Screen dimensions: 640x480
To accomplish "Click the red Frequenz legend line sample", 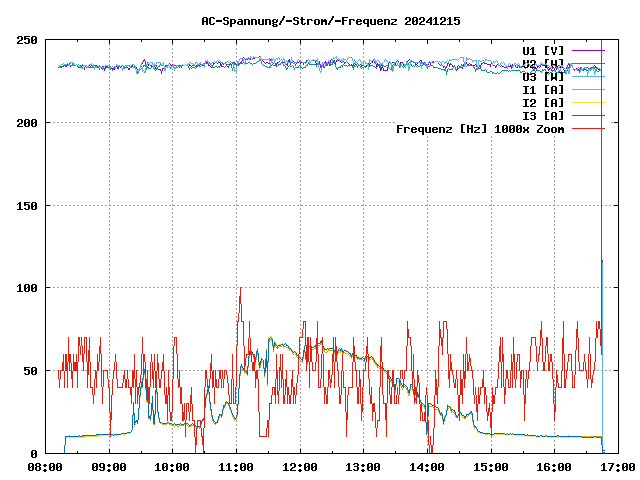I will 588,129.
